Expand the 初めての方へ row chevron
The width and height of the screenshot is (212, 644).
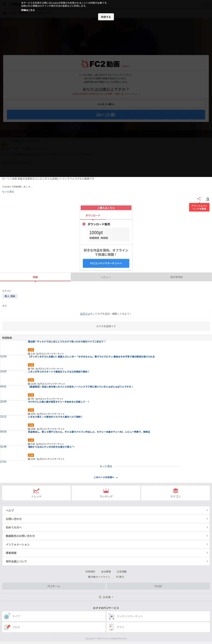point(207,527)
